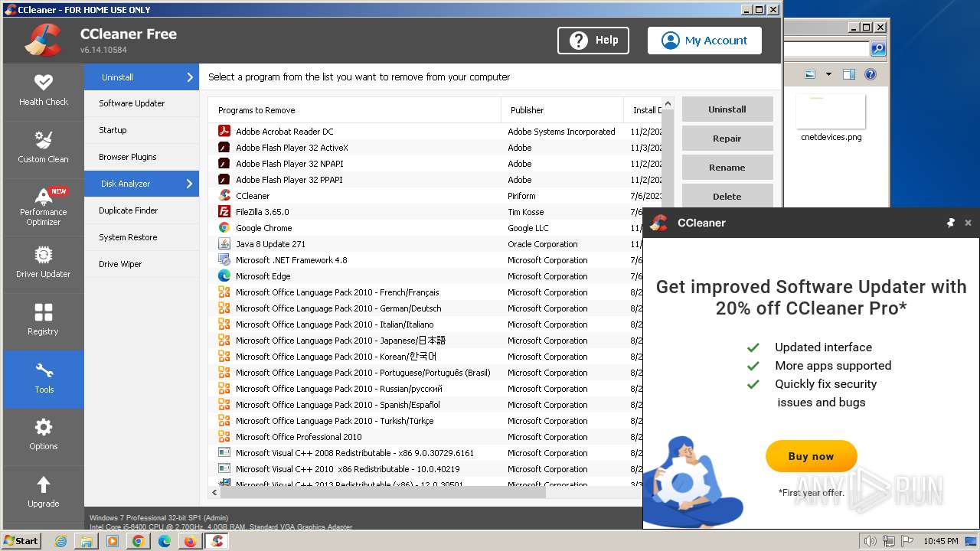Select the Java 8 Update 271 icon
Viewport: 980px width, 551px height.
point(224,243)
